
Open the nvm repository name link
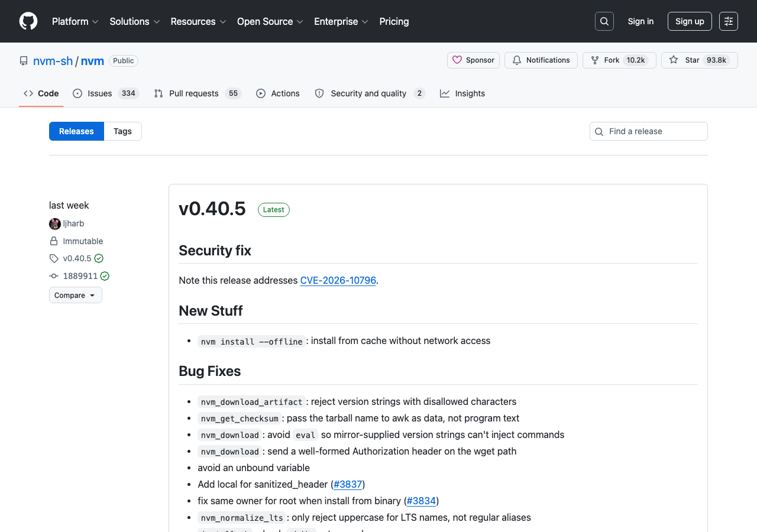tap(92, 61)
